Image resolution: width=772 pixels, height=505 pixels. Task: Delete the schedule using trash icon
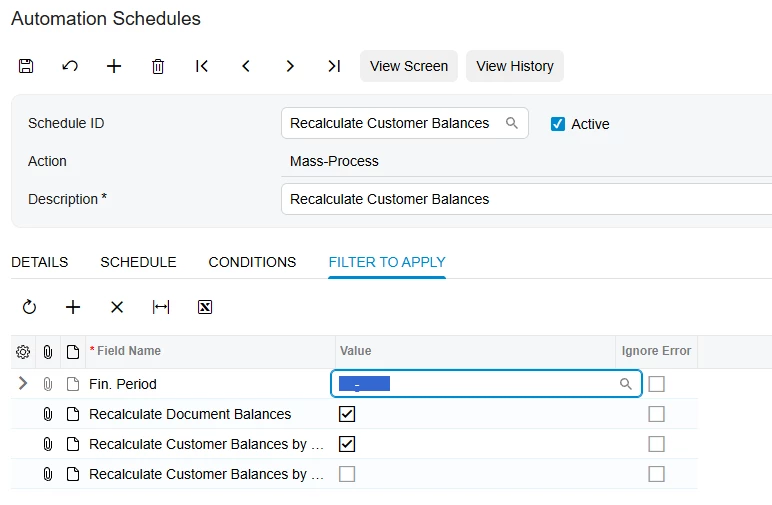[158, 66]
